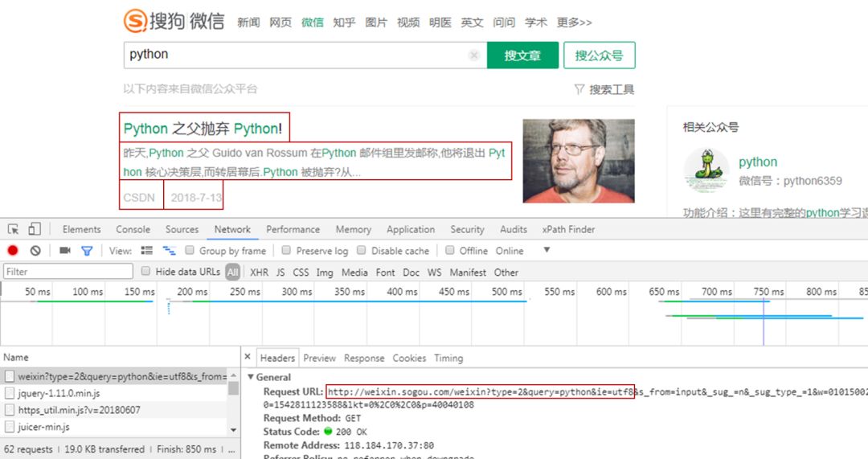Select the https_util.min.js?v=20180607 request

115,410
